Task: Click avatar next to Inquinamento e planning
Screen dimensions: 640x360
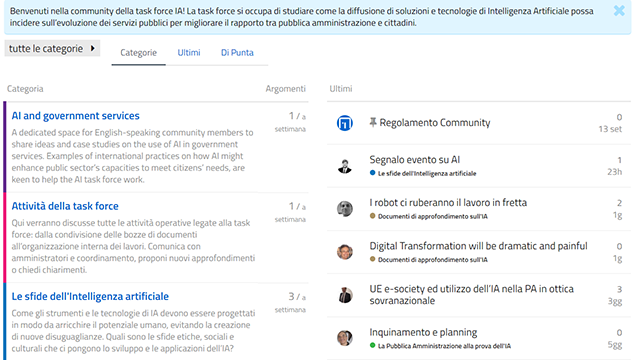Action: (344, 338)
